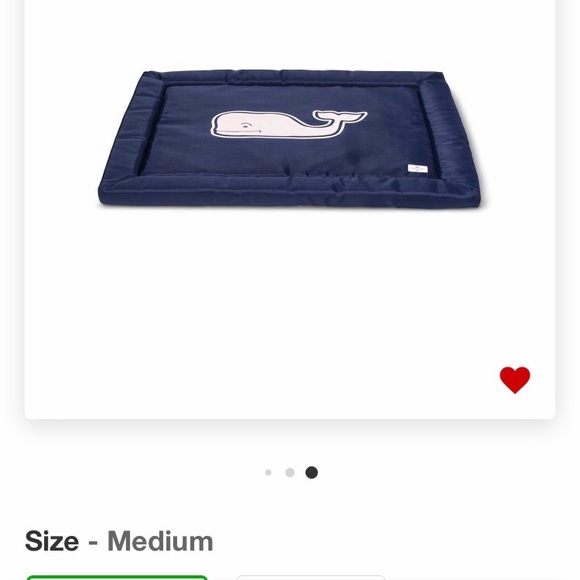This screenshot has width=580, height=580.
Task: Choose the gray-outlined unselected size option
Action: pyautogui.click(x=311, y=577)
